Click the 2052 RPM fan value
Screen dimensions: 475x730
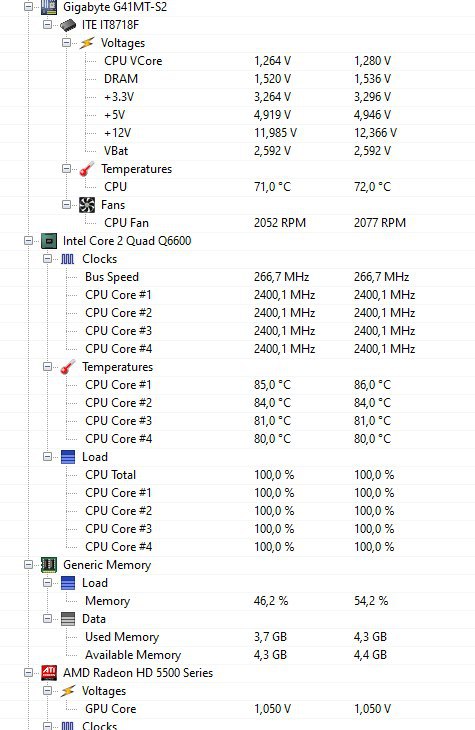(x=280, y=223)
